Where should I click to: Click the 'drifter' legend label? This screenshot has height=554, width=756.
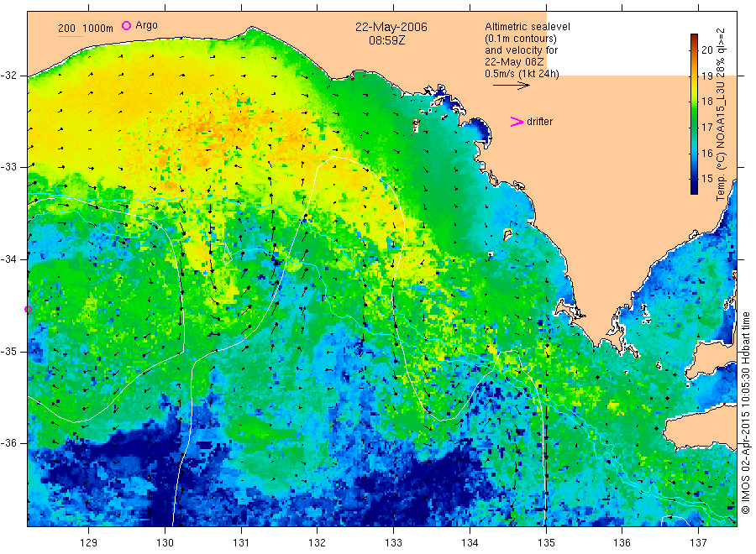[539, 122]
